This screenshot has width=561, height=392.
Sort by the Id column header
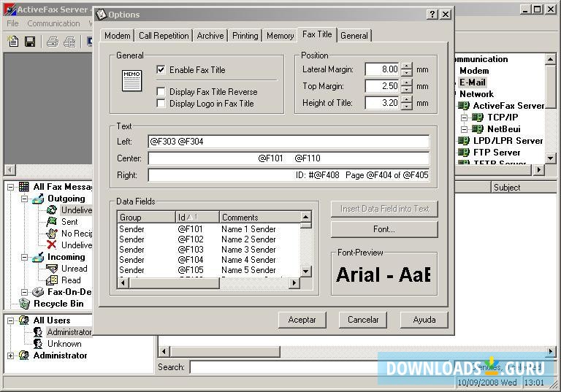click(x=197, y=217)
